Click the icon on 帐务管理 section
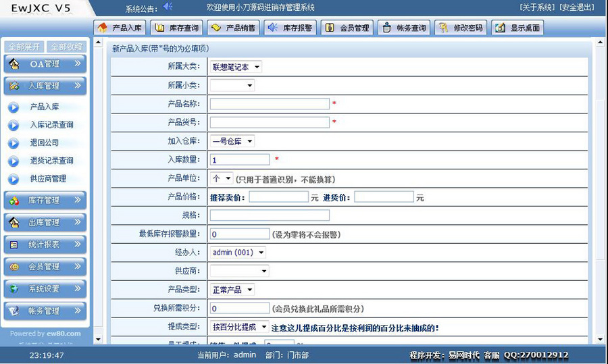This screenshot has width=608, height=364. point(14,311)
